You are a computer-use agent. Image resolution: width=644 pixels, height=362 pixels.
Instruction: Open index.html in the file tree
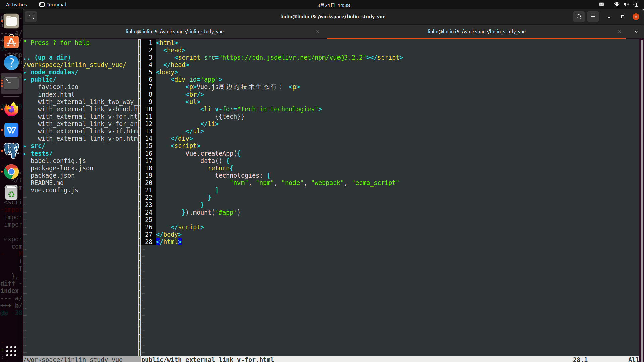56,94
